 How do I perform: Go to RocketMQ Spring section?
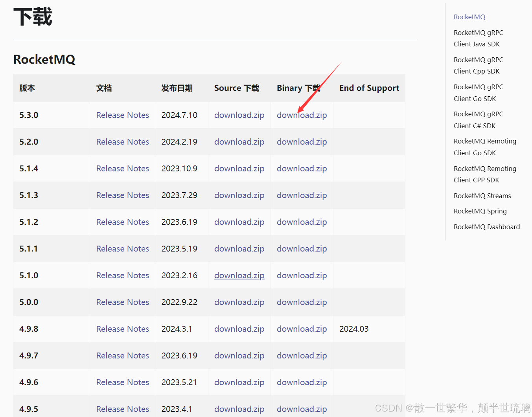point(480,211)
